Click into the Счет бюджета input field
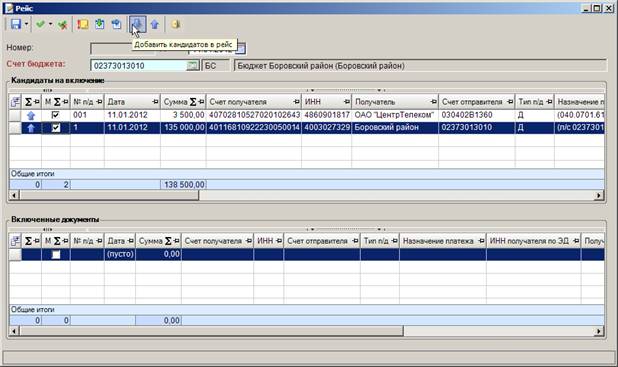Viewport: 618px width, 367px height. pyautogui.click(x=138, y=65)
